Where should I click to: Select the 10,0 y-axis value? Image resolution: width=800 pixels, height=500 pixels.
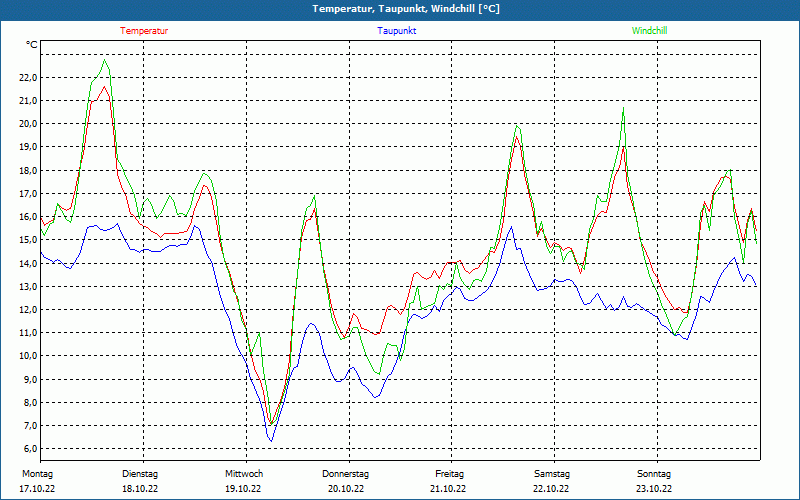(29, 356)
